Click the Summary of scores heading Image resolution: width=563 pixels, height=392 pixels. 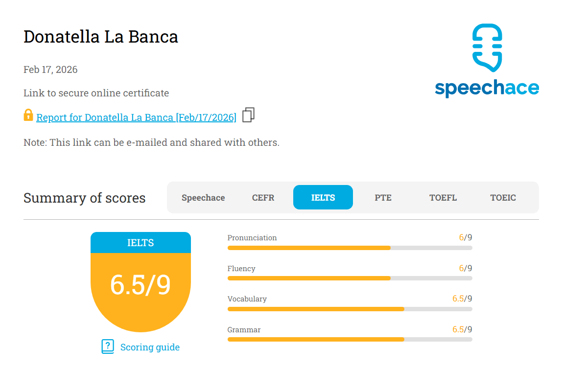85,198
